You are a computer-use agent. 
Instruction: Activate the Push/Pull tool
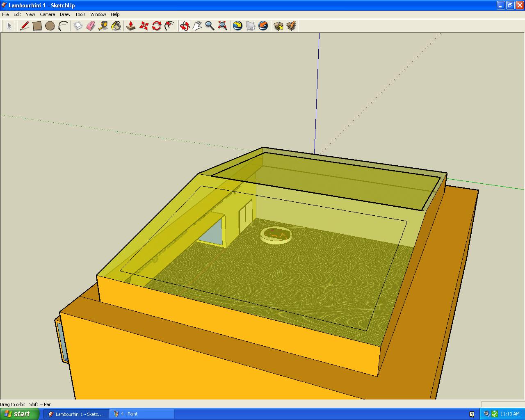(x=131, y=26)
